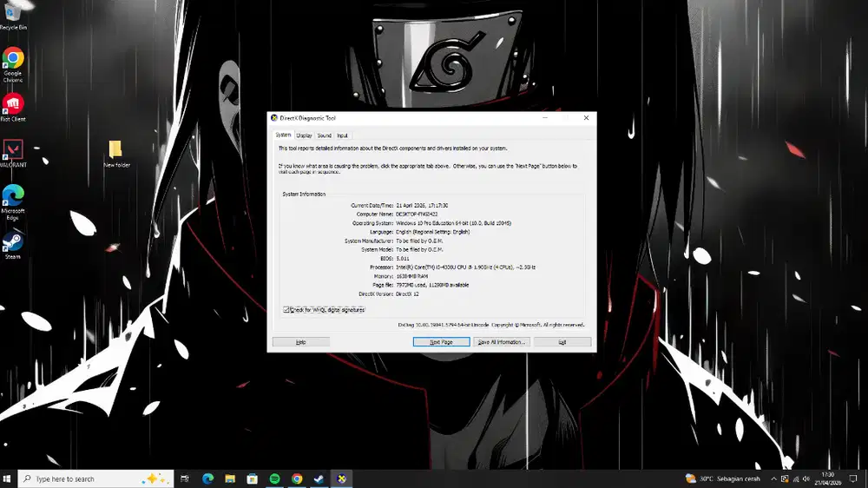Image resolution: width=868 pixels, height=488 pixels.
Task: Click the '5.011' BIOS value
Action: click(403, 259)
